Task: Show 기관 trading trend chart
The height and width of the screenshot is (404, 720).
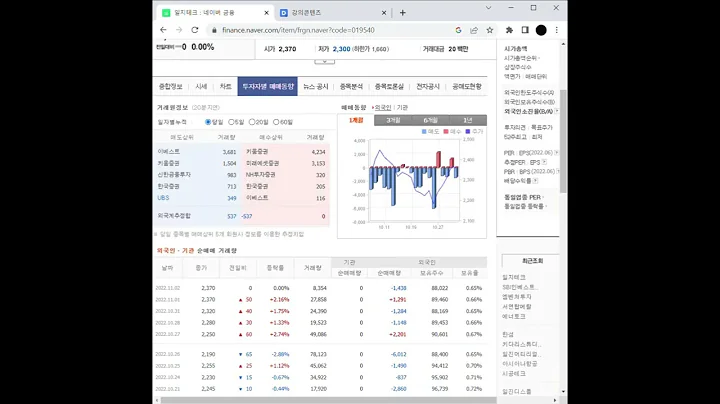Action: [x=402, y=107]
